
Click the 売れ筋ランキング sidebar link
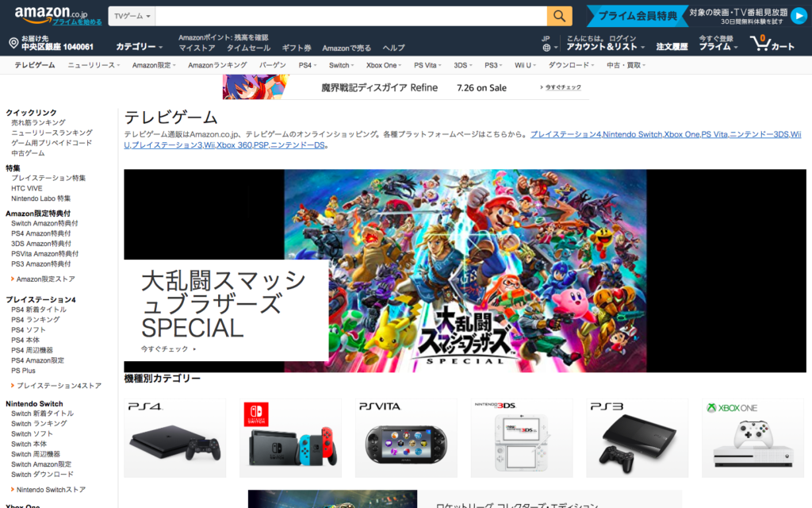[x=38, y=123]
